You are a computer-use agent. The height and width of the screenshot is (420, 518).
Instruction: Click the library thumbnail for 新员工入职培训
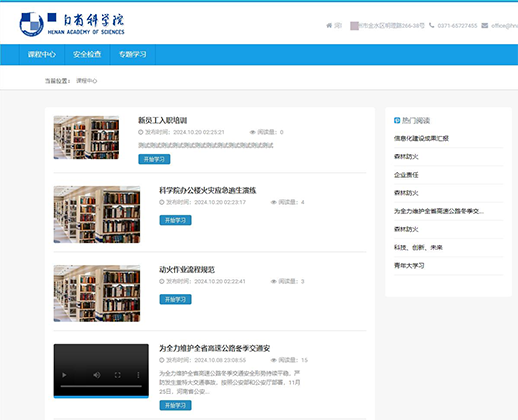86,137
